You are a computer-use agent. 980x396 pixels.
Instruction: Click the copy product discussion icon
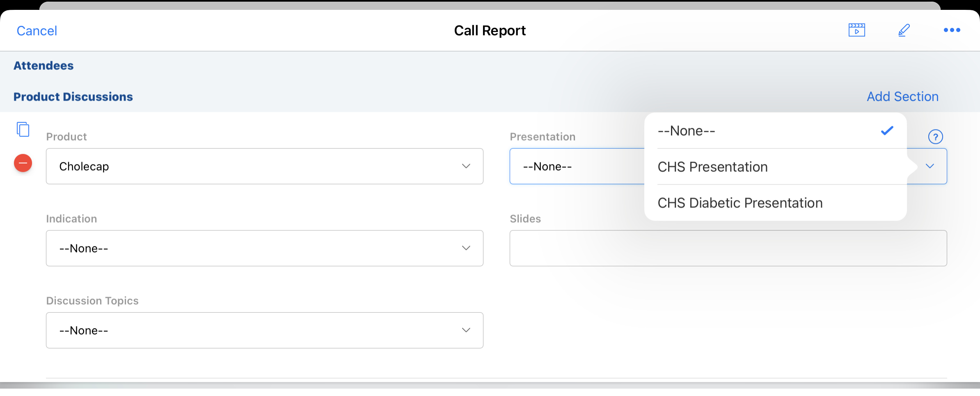coord(23,129)
